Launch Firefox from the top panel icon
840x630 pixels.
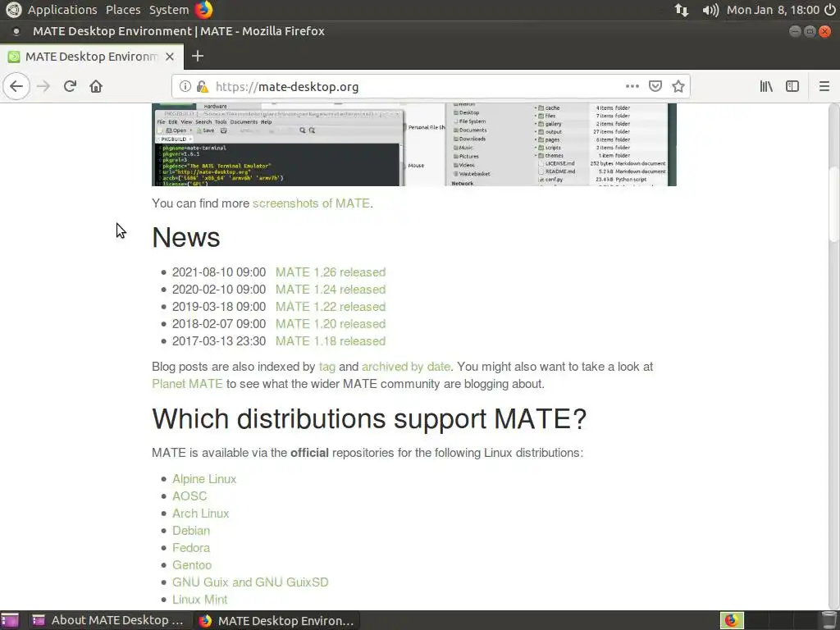(203, 10)
